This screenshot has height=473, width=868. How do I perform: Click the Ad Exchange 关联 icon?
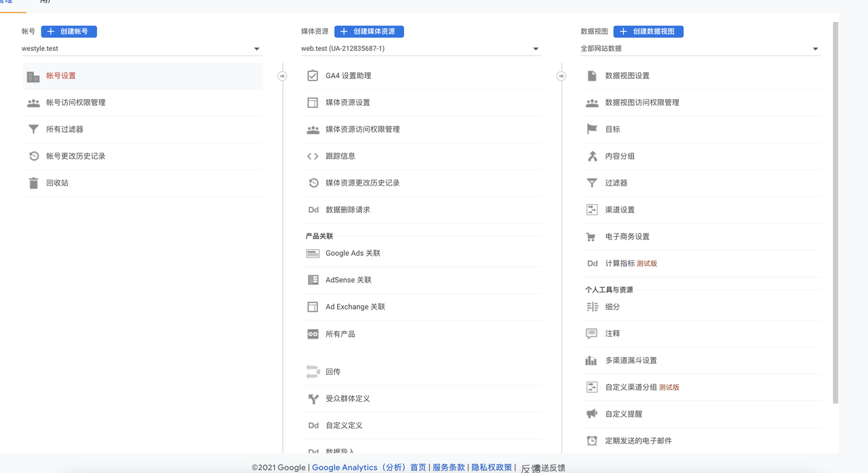[313, 307]
